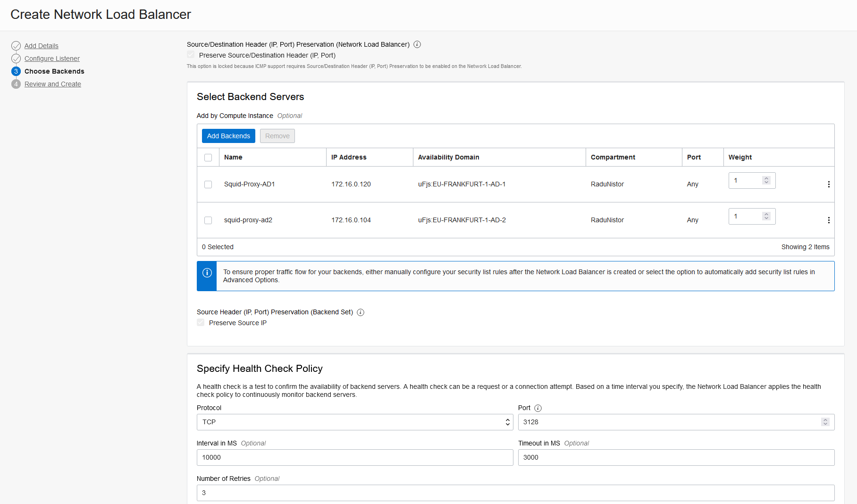Screen dimensions: 857x504
Task: Go to Review and Create step
Action: pos(53,84)
